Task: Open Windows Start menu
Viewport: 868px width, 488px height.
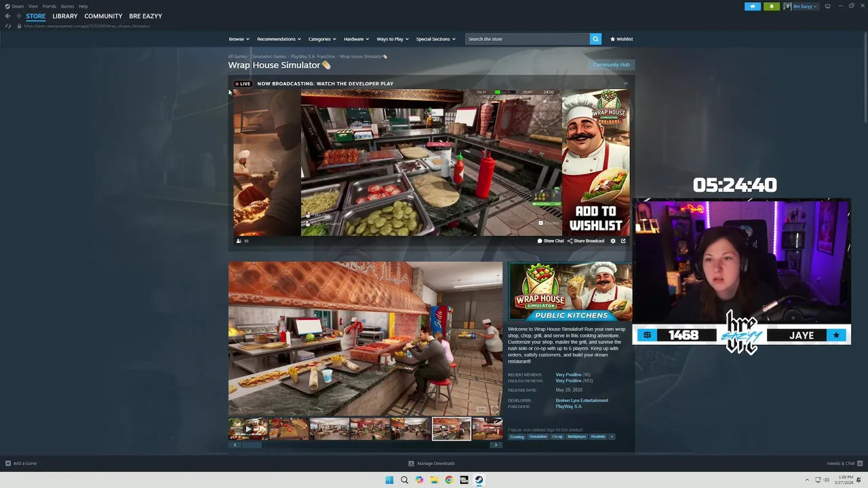Action: (x=389, y=480)
